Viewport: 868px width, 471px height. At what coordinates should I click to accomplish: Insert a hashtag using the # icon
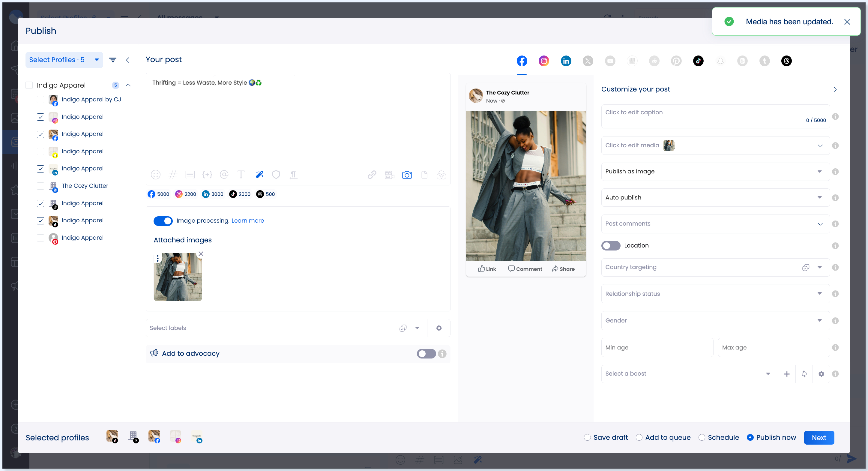172,175
